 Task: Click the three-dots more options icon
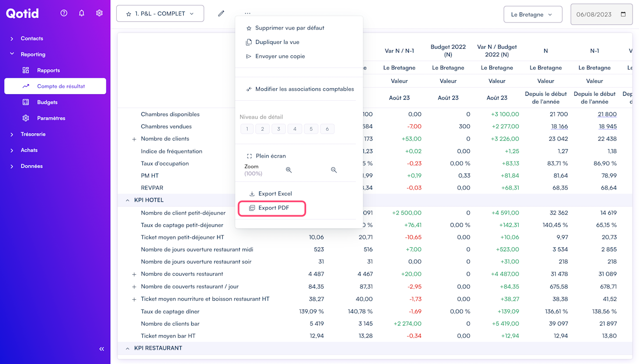click(x=248, y=14)
